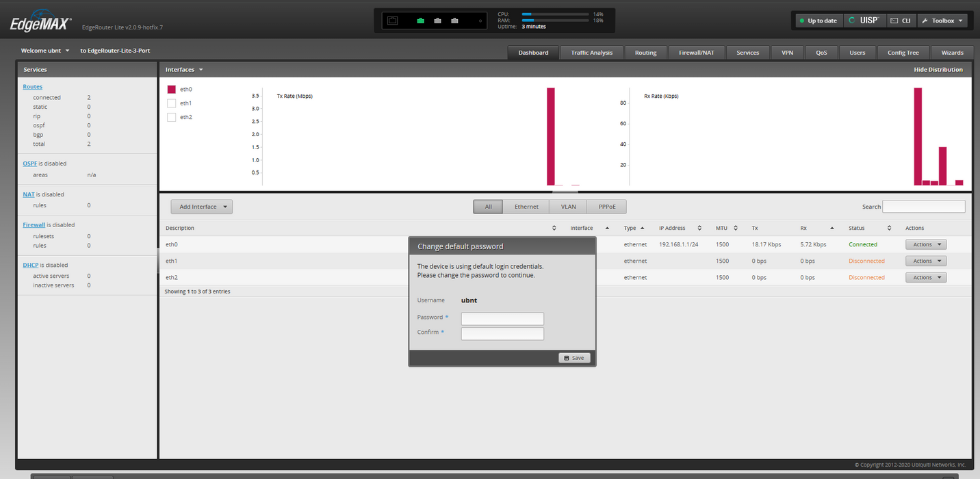Sort by IP Address column arrows

699,228
